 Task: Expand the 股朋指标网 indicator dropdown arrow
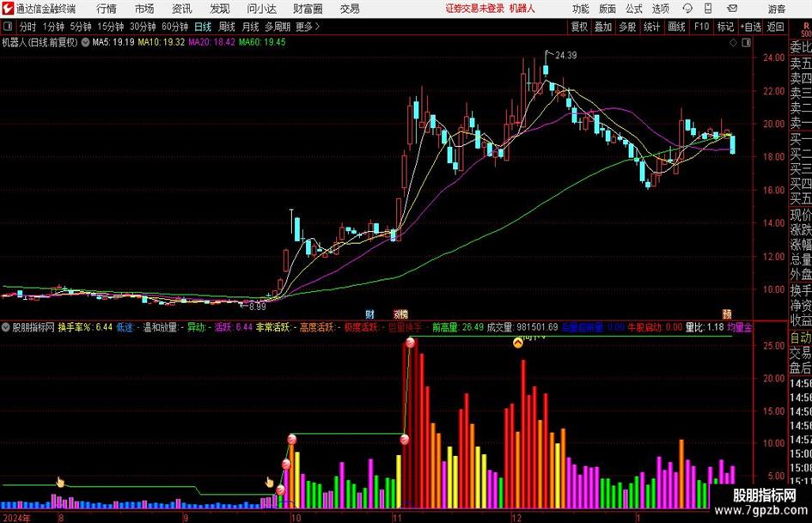(x=6, y=327)
